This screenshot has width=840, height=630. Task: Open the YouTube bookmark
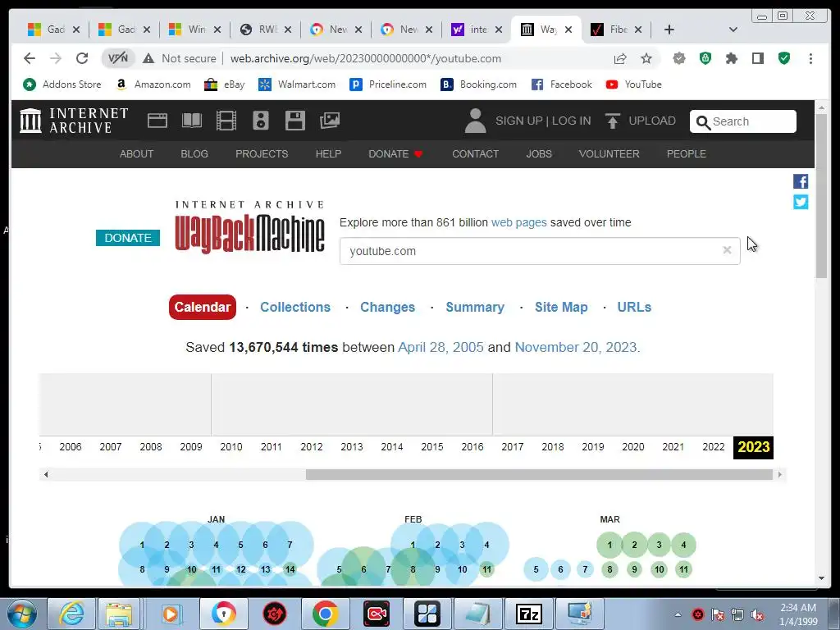coord(634,84)
